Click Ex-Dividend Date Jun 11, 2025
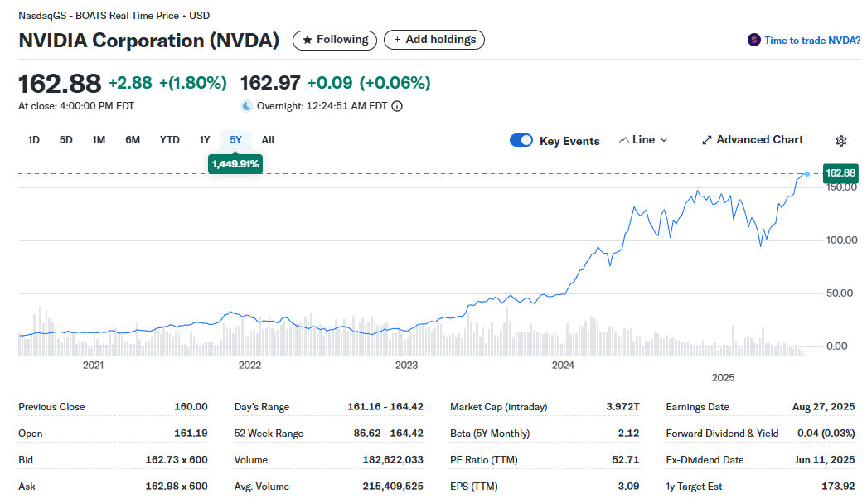 (825, 460)
